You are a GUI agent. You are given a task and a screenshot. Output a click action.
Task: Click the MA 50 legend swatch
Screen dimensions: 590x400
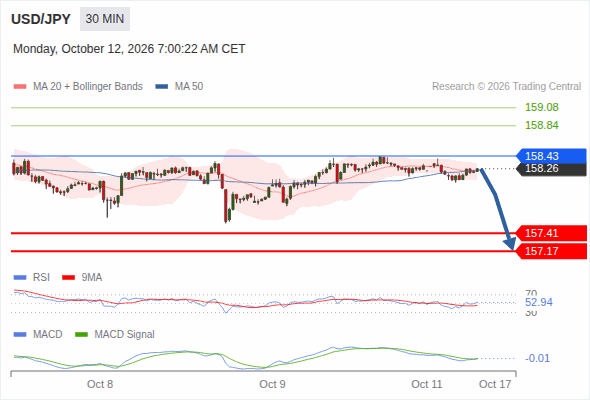[x=162, y=87]
